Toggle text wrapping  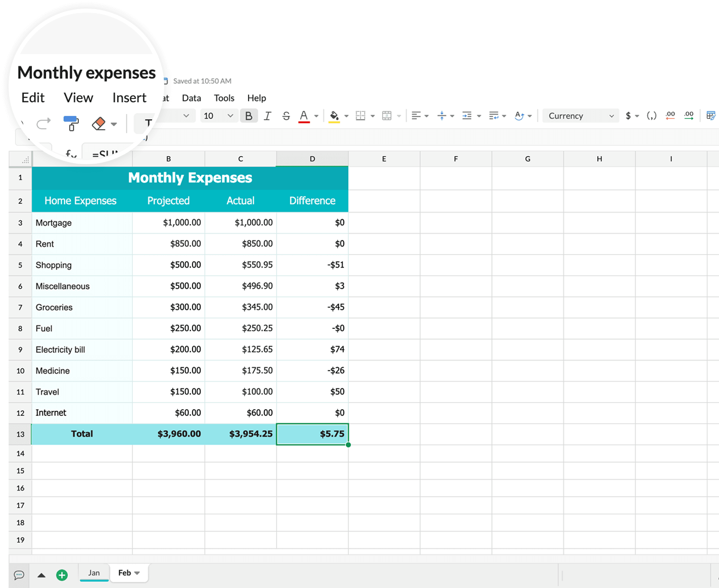tap(494, 116)
